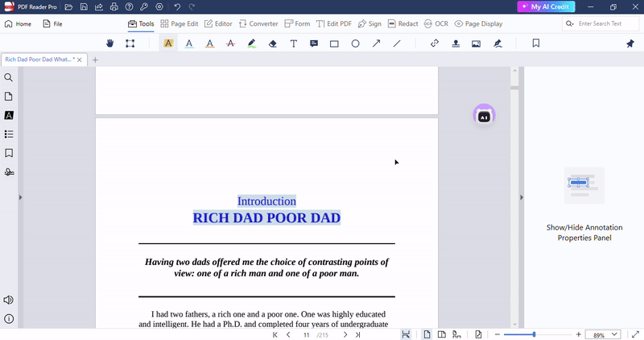Select the Circle shape tool
This screenshot has width=644, height=340.
355,44
